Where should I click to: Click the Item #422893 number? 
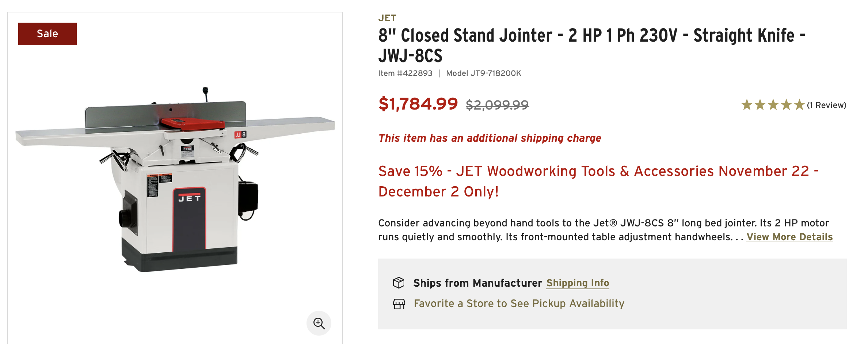[405, 73]
